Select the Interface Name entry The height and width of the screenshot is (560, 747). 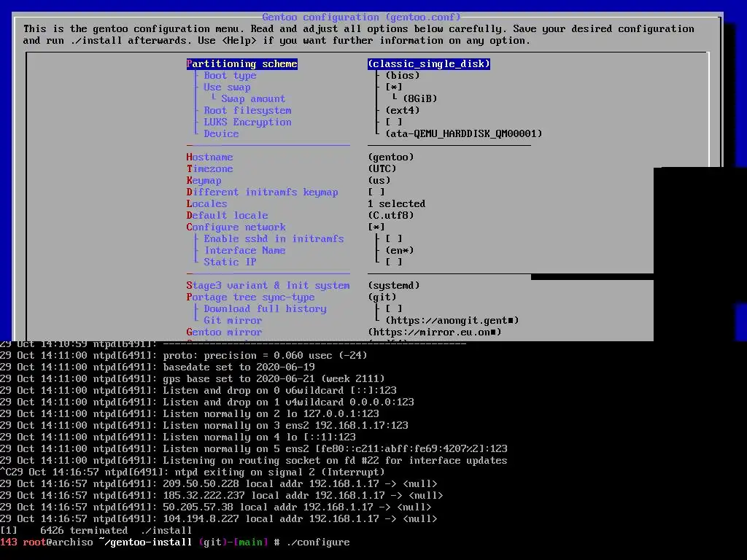click(x=245, y=251)
